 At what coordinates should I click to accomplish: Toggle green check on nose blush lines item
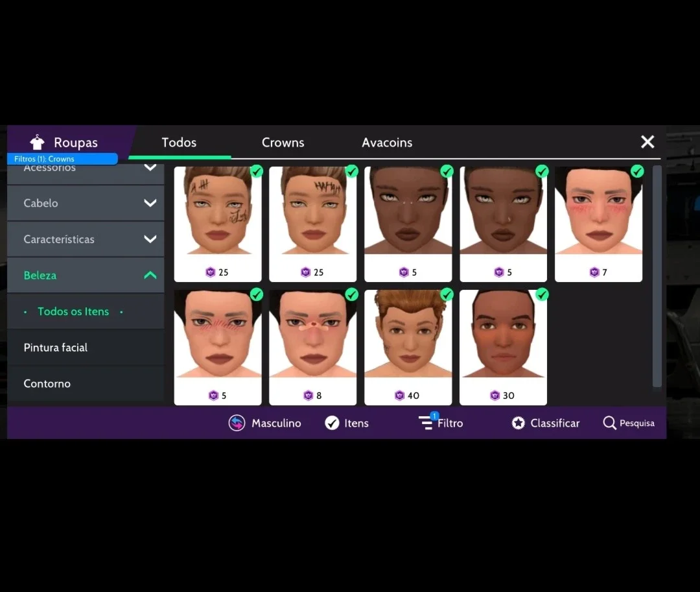click(x=257, y=294)
